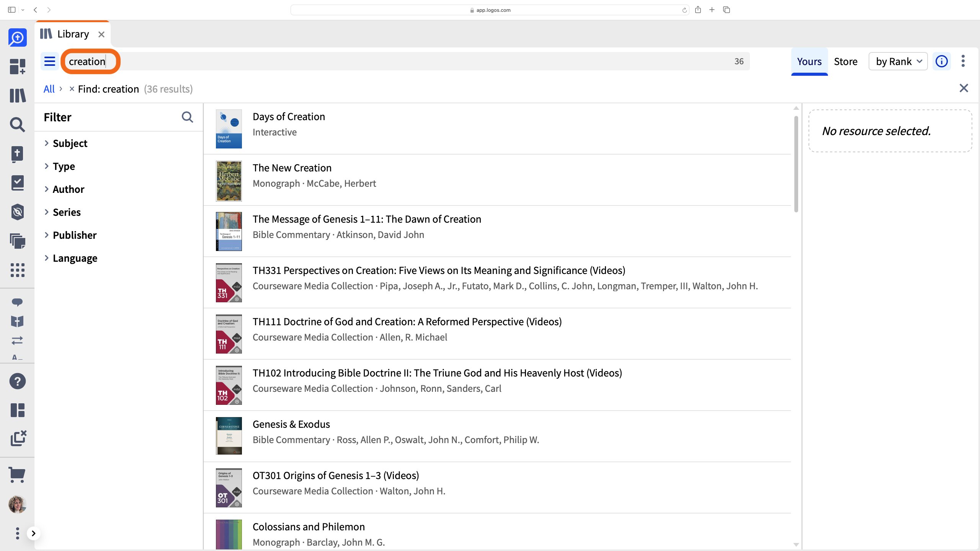Click the speech bubble icon in sidebar
Screen dimensions: 980x551
17,302
